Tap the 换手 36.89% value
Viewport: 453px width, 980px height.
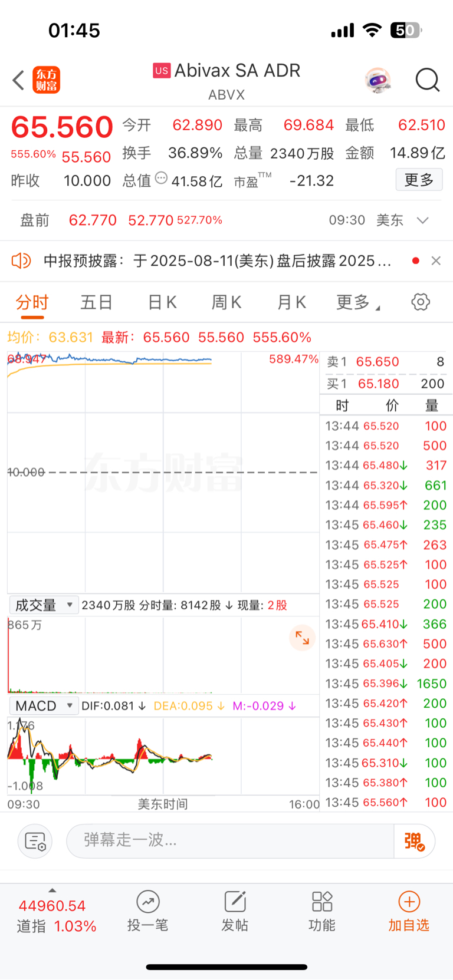tap(195, 153)
